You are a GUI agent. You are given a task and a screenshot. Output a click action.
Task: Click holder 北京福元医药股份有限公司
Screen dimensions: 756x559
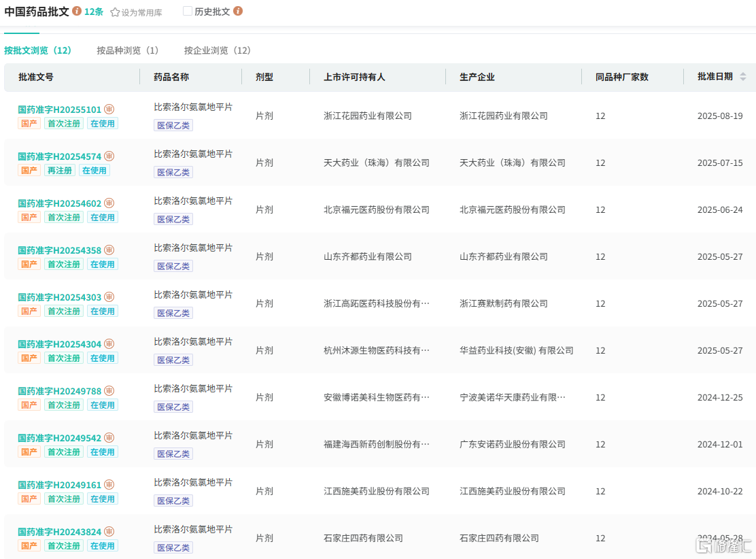[377, 210]
